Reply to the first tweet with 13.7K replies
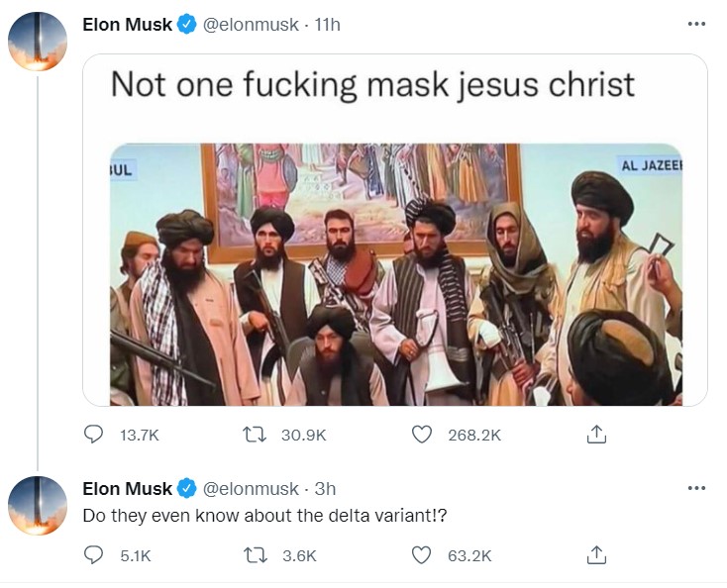The image size is (727, 588). 94,434
